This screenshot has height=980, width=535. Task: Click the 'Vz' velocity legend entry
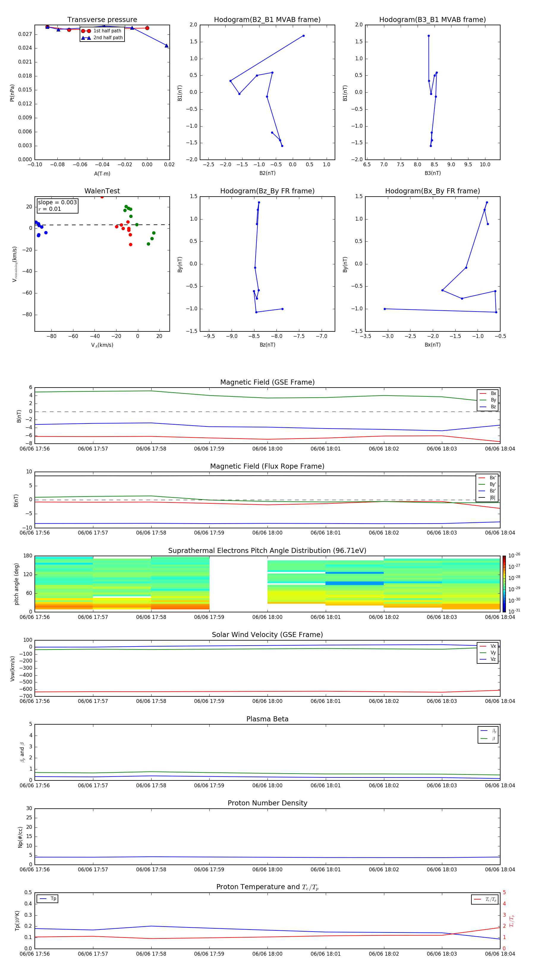tap(488, 659)
